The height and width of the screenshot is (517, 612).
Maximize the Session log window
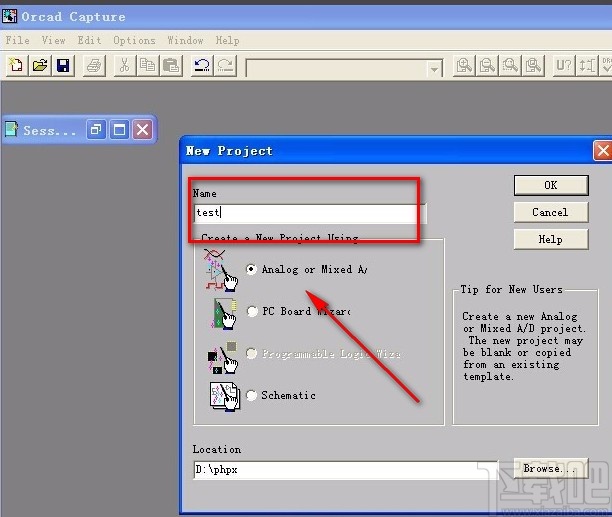[119, 129]
